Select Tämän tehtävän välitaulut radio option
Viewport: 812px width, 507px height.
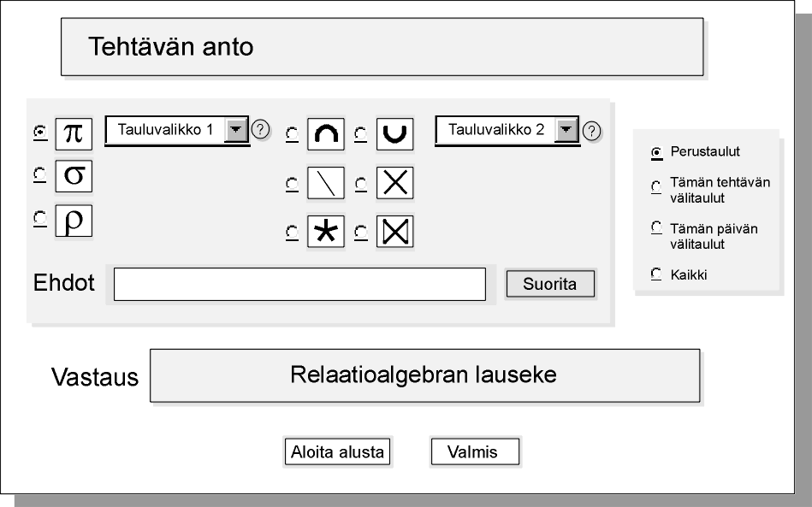pos(656,186)
